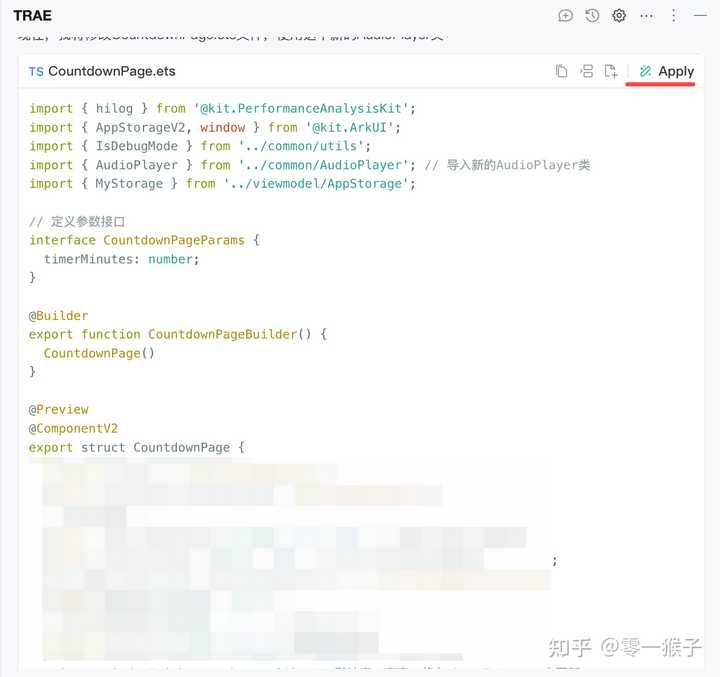Open TRAE settings gear
The height and width of the screenshot is (677, 720).
(x=619, y=16)
